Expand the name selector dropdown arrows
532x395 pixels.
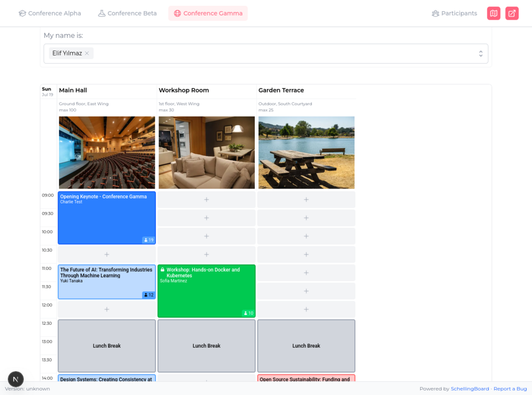[480, 54]
